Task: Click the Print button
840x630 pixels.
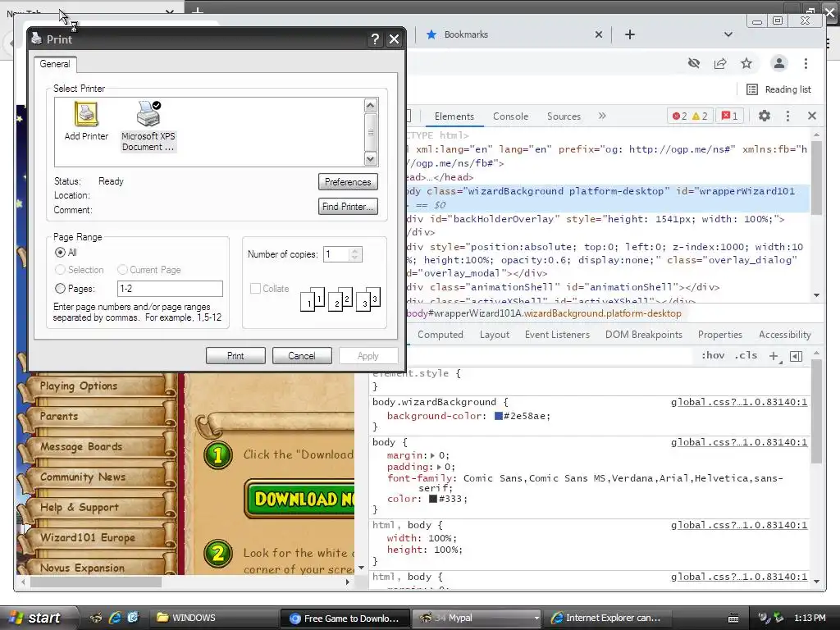Action: pyautogui.click(x=235, y=356)
